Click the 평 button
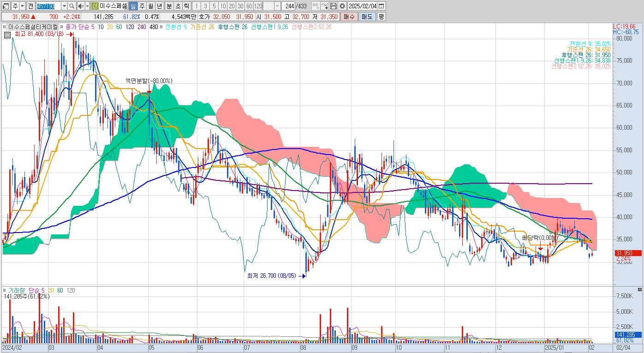The image size is (644, 353). (381, 17)
